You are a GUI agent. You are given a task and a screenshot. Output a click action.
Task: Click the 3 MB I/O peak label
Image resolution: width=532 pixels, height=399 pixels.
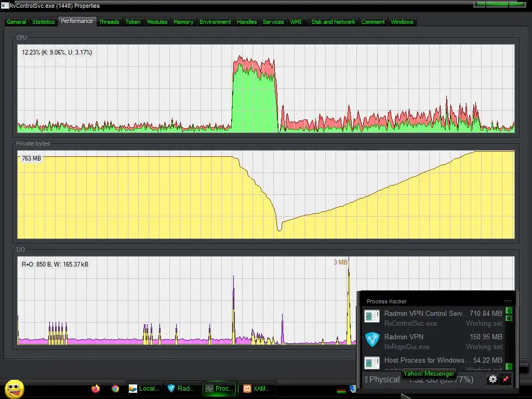[340, 262]
